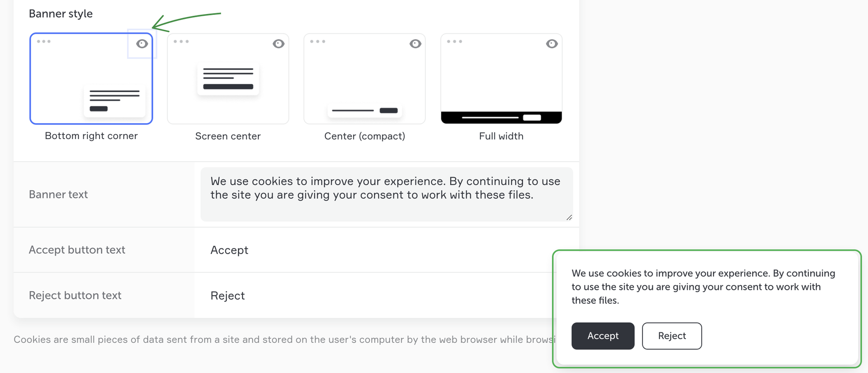Click the "Full width" caption text
Image resolution: width=868 pixels, height=373 pixels.
(501, 136)
